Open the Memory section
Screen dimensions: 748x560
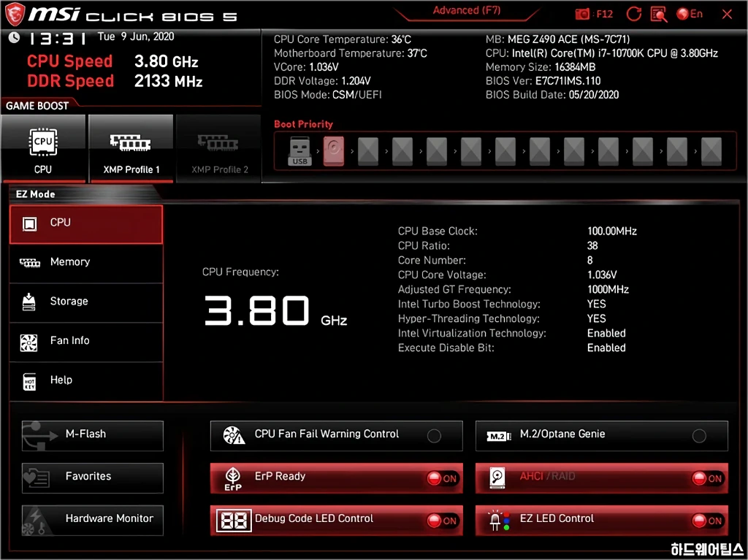[86, 263]
